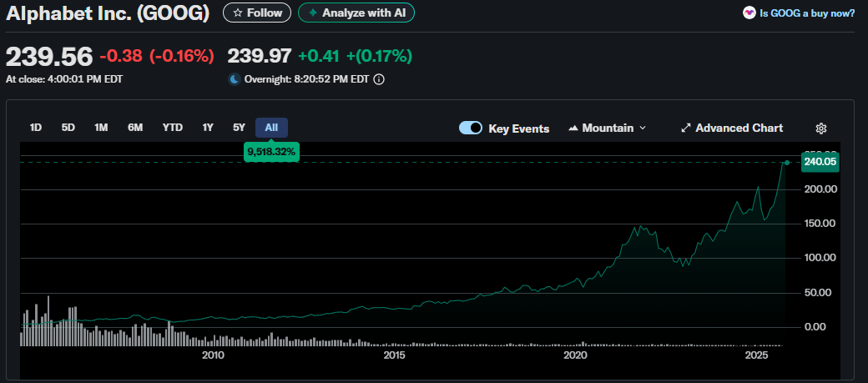
Task: Select the 5D chart range
Action: pyautogui.click(x=68, y=128)
